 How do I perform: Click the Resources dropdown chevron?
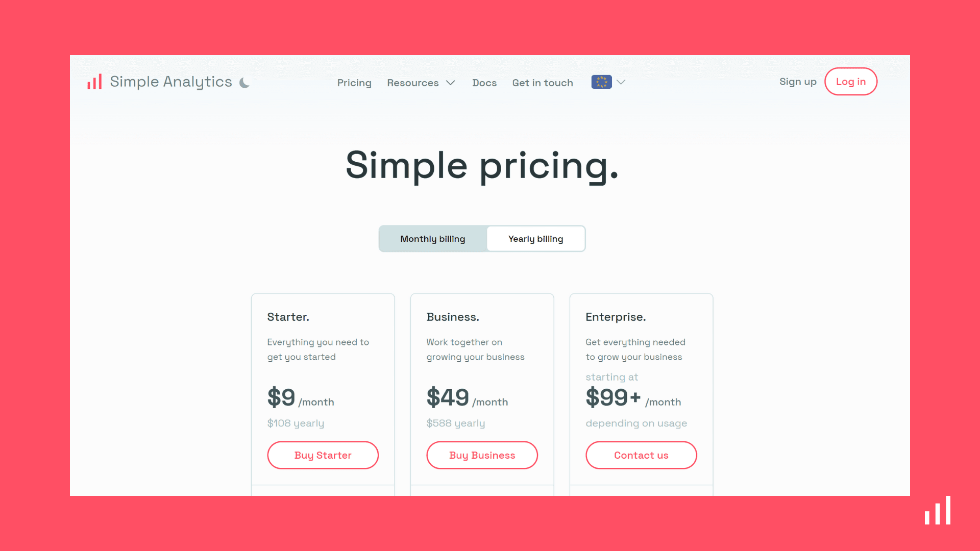(451, 82)
